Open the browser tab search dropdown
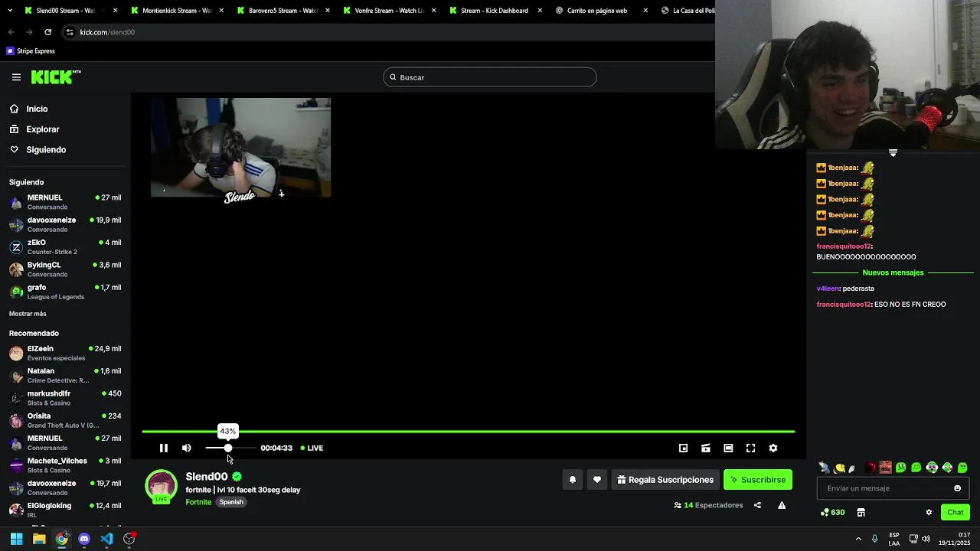 (x=10, y=11)
